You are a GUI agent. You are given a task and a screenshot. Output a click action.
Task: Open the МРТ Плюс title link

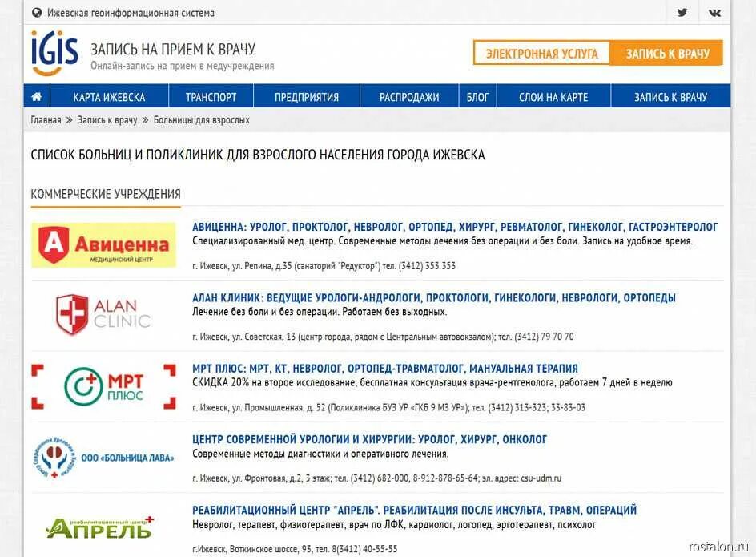[384, 369]
